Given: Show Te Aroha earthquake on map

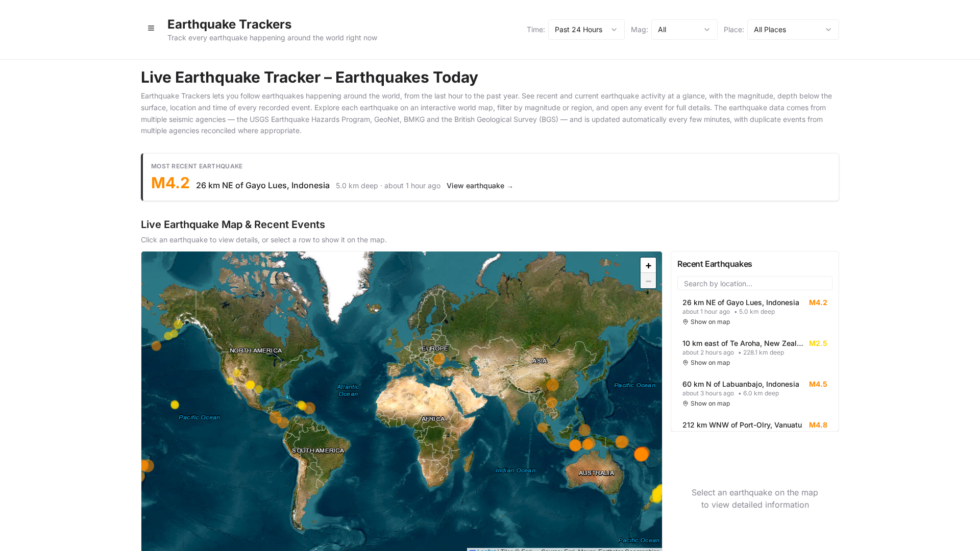Looking at the screenshot, I should (706, 363).
